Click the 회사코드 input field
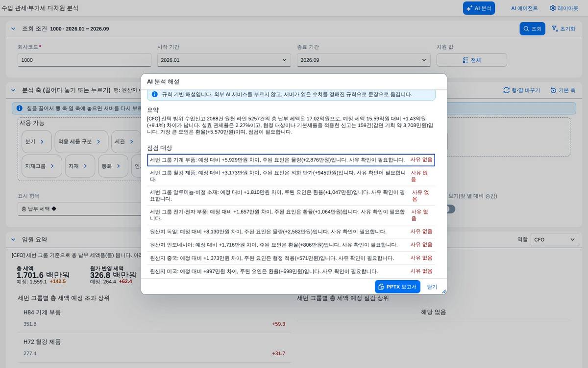This screenshot has width=588, height=368. point(84,60)
